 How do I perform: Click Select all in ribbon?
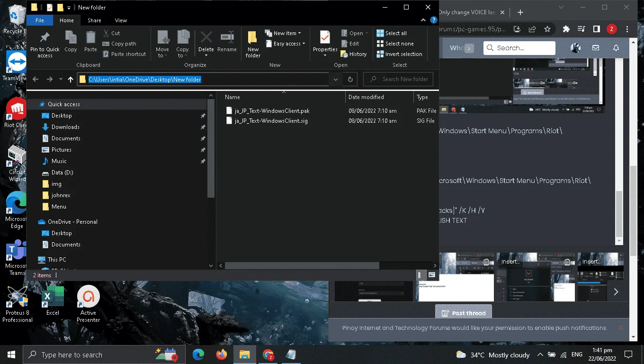pos(391,33)
